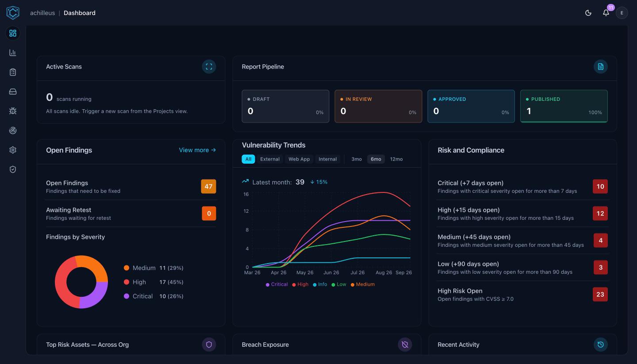Screen dimensions: 637x364
Task: Select the Web App filter tab
Action: coord(299,159)
